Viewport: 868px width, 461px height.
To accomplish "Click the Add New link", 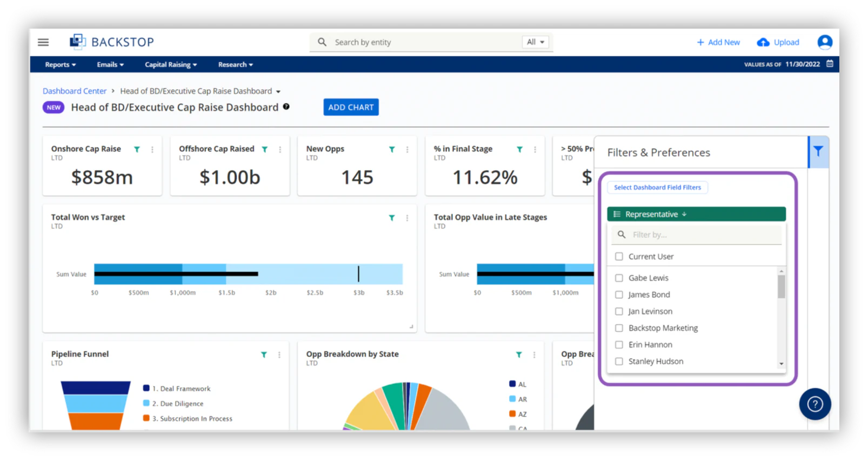I will tap(718, 42).
